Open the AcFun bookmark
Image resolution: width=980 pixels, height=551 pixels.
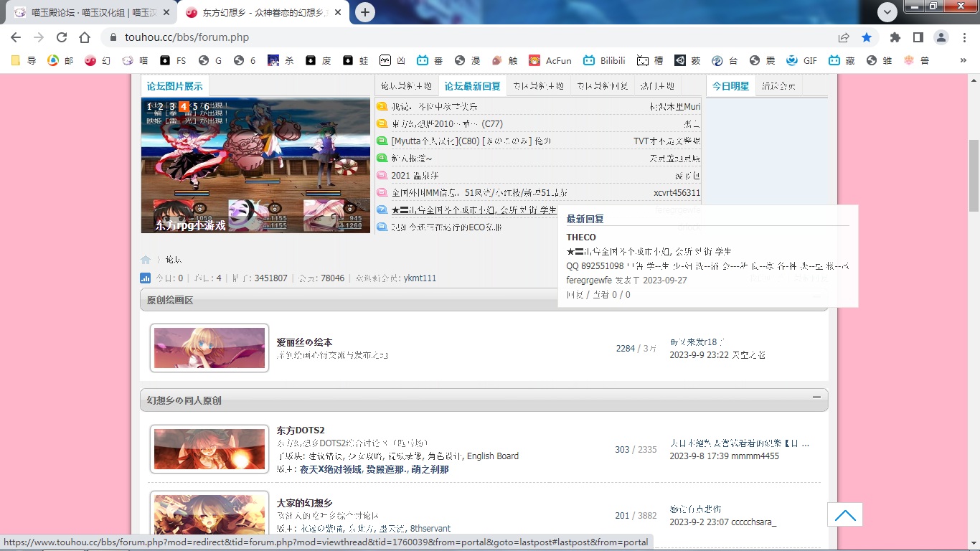[550, 61]
